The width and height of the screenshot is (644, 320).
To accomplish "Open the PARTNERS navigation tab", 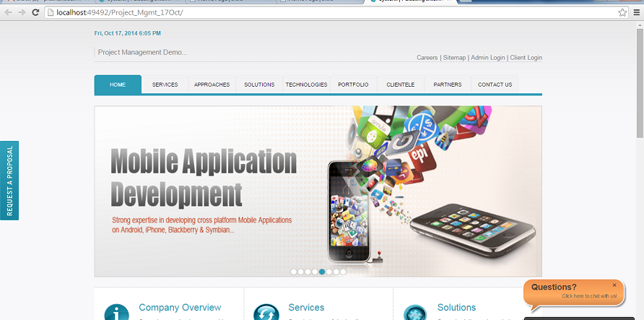I will pyautogui.click(x=448, y=85).
